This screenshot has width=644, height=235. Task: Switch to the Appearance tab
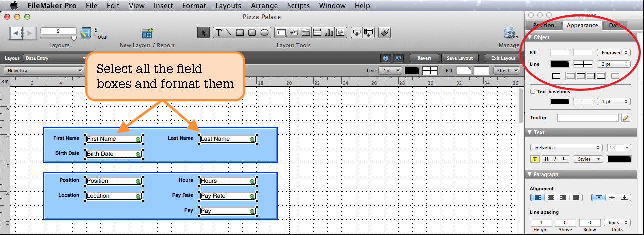(582, 25)
